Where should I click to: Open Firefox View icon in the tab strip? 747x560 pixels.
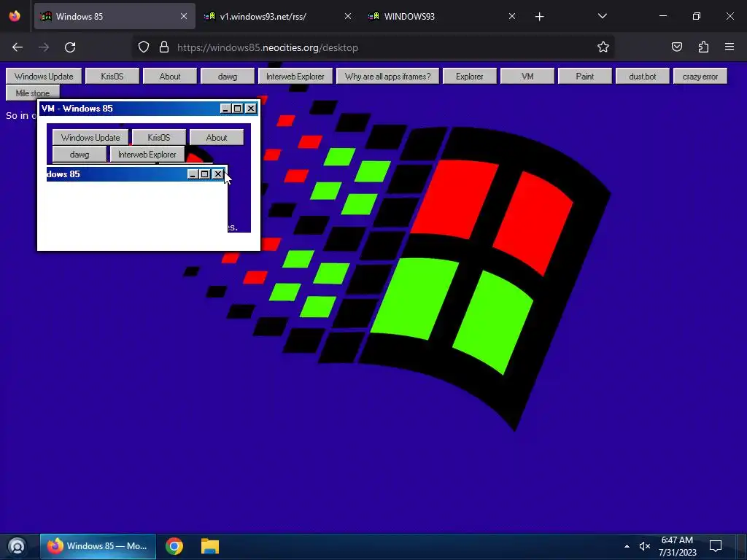click(15, 16)
